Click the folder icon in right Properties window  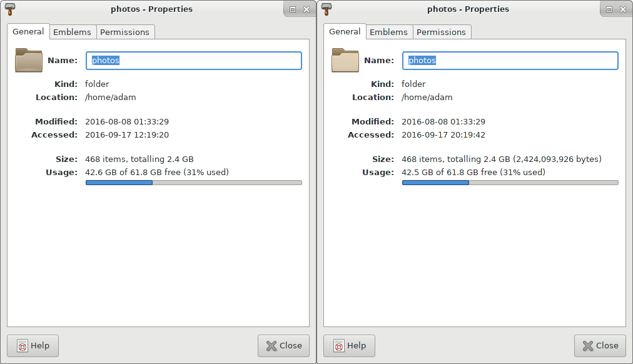(345, 61)
